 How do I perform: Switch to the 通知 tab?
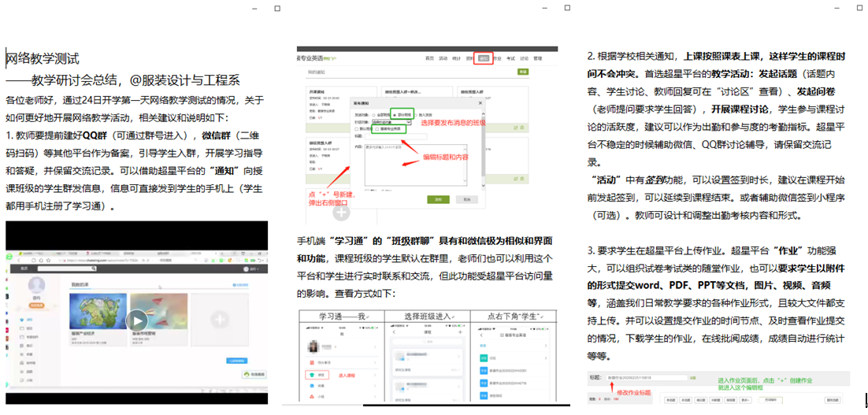coord(484,58)
